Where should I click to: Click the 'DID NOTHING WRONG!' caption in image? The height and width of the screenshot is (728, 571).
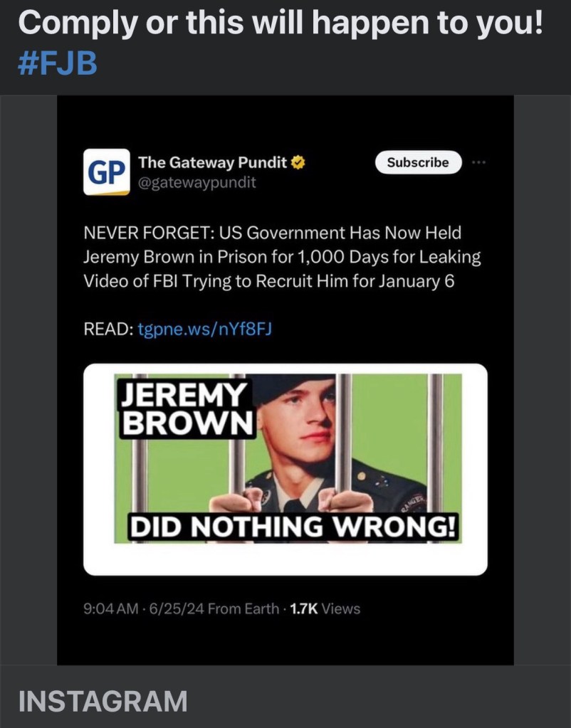coord(293,527)
